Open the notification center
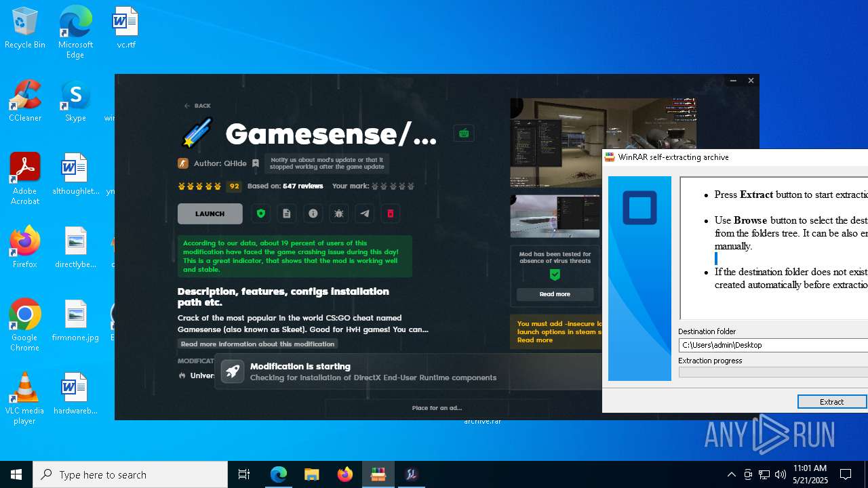This screenshot has height=488, width=868. pyautogui.click(x=846, y=474)
